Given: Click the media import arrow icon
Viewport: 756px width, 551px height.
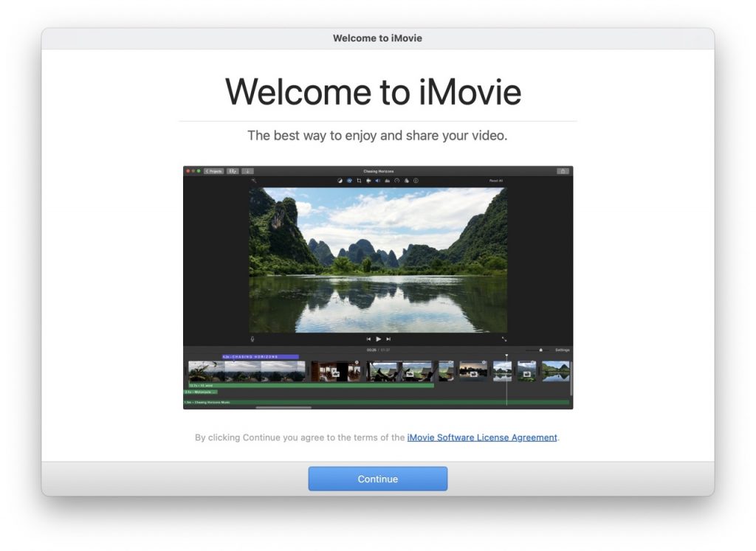Looking at the screenshot, I should 247,170.
